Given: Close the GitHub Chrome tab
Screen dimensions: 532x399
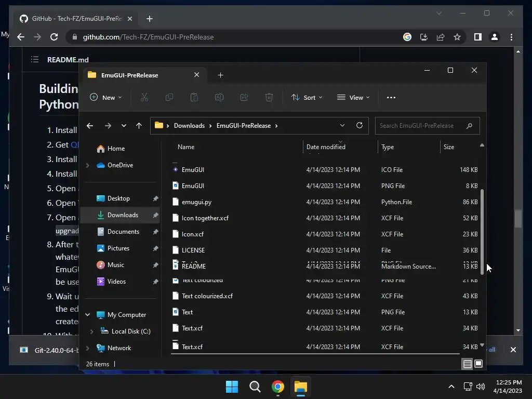Looking at the screenshot, I should coord(129,19).
